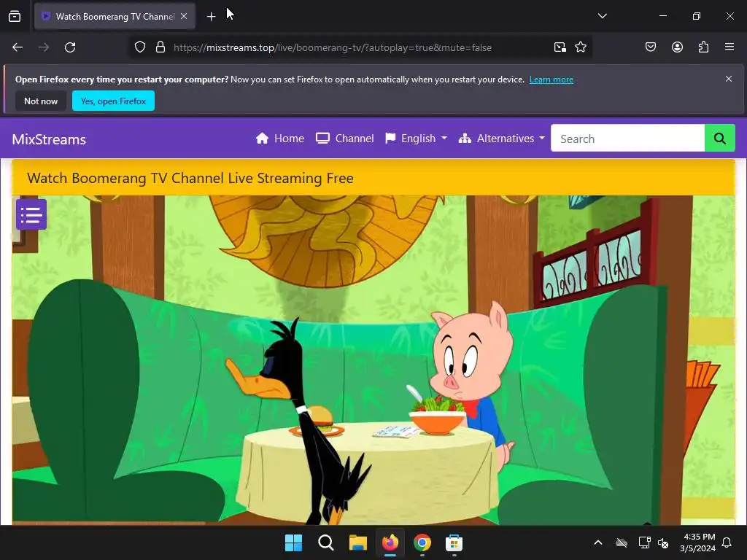Focus the Search input field

[x=627, y=139]
